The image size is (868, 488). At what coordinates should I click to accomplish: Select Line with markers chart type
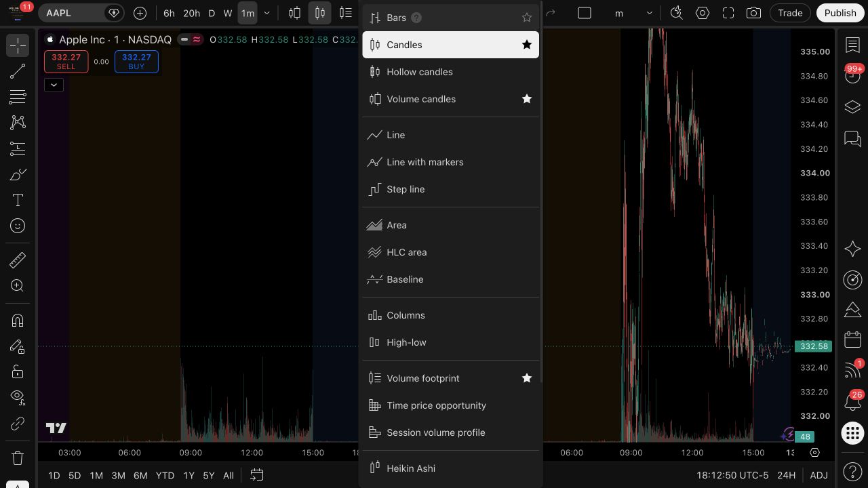point(451,162)
